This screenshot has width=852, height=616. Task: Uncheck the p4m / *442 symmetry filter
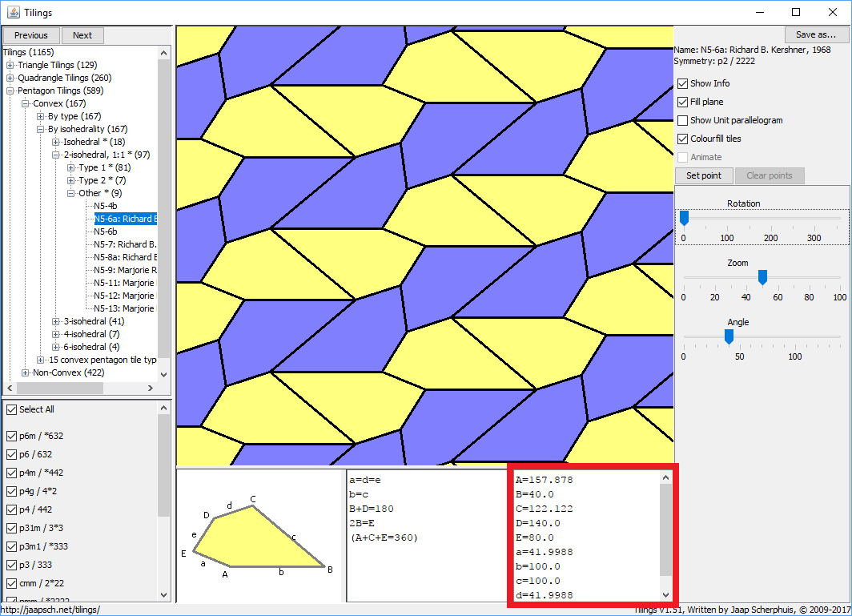(x=11, y=473)
